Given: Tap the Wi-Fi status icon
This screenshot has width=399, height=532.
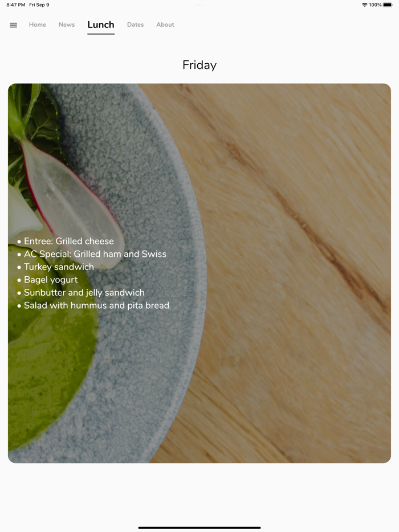Looking at the screenshot, I should (364, 5).
